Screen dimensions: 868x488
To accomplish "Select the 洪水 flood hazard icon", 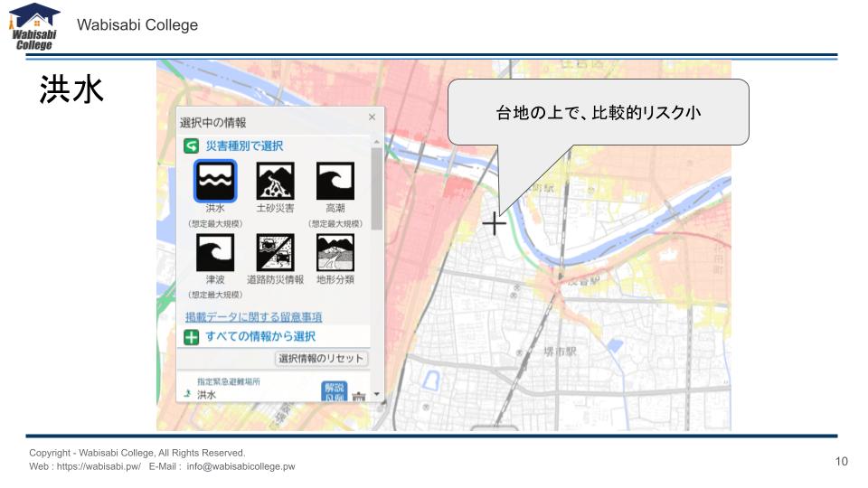I will pyautogui.click(x=215, y=182).
